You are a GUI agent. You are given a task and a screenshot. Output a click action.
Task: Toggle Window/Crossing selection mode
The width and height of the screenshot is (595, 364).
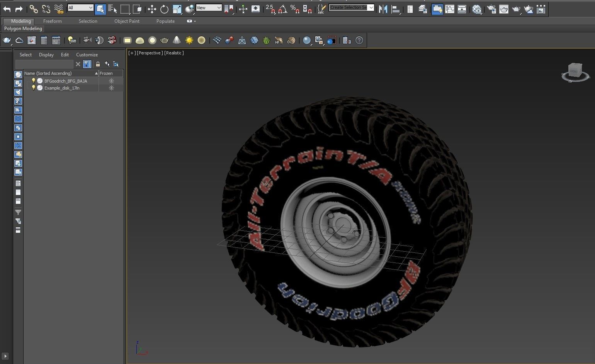point(137,9)
